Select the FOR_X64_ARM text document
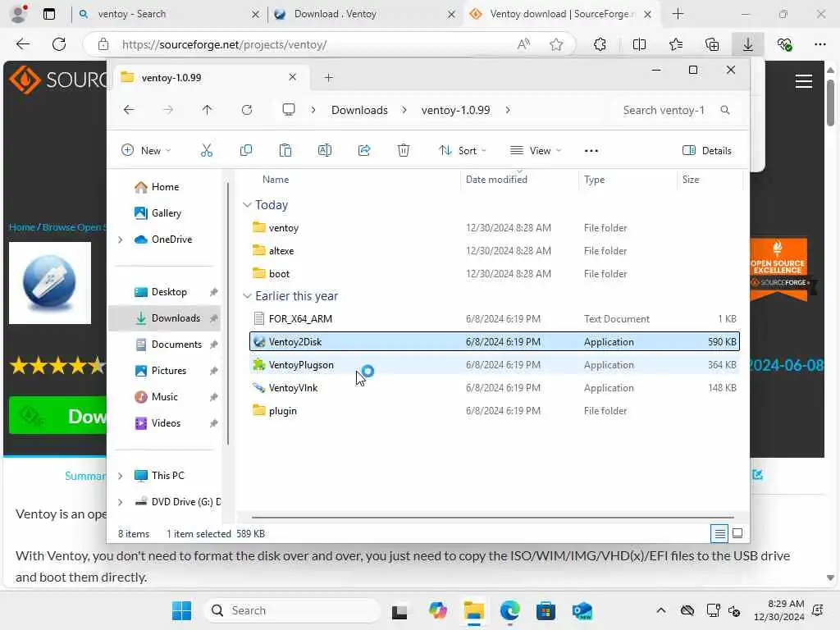The height and width of the screenshot is (630, 840). pos(494,319)
